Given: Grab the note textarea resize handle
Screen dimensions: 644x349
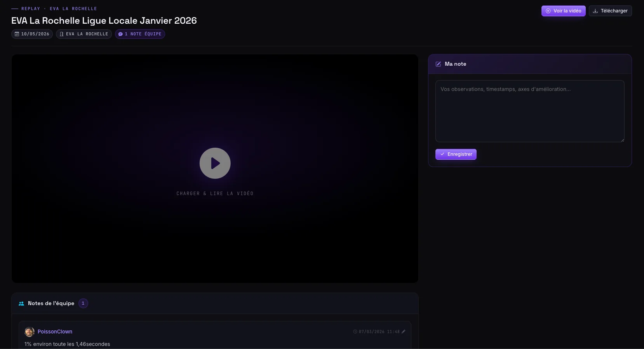Looking at the screenshot, I should 622,140.
